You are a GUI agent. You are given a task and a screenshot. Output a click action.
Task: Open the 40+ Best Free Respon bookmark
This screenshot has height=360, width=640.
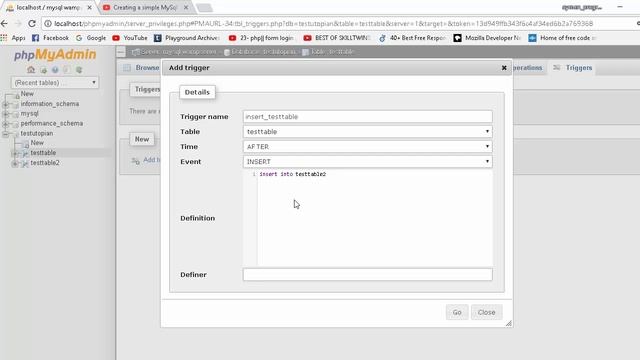click(412, 38)
